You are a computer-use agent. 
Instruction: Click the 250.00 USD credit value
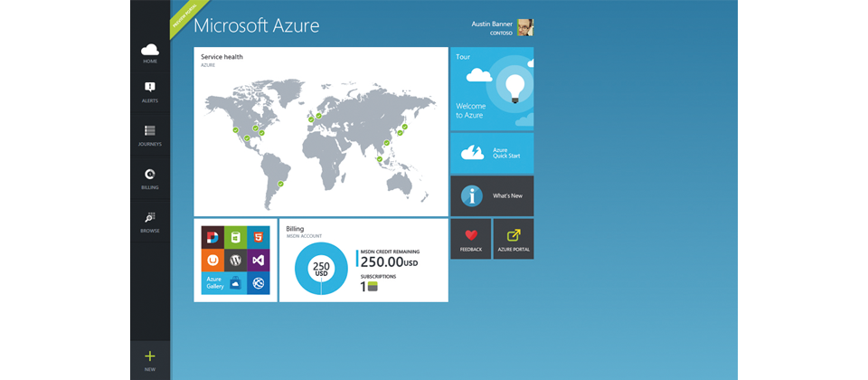(x=391, y=262)
